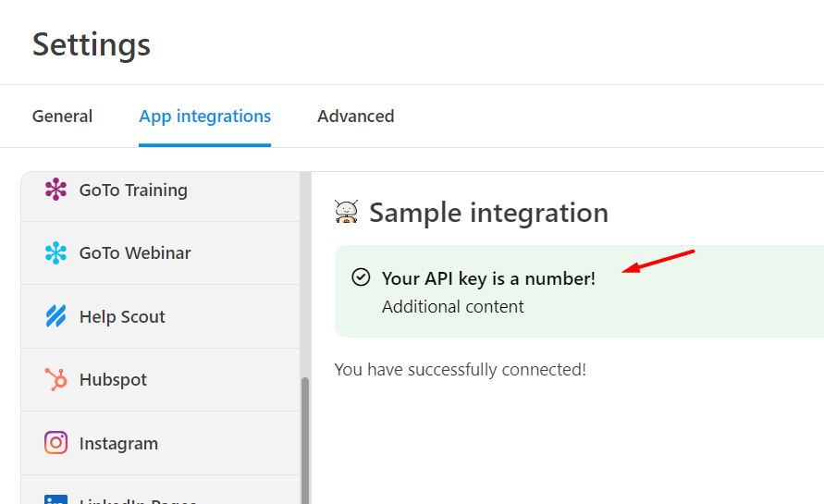Switch to the General tab
Viewport: 824px width, 504px height.
click(x=62, y=117)
